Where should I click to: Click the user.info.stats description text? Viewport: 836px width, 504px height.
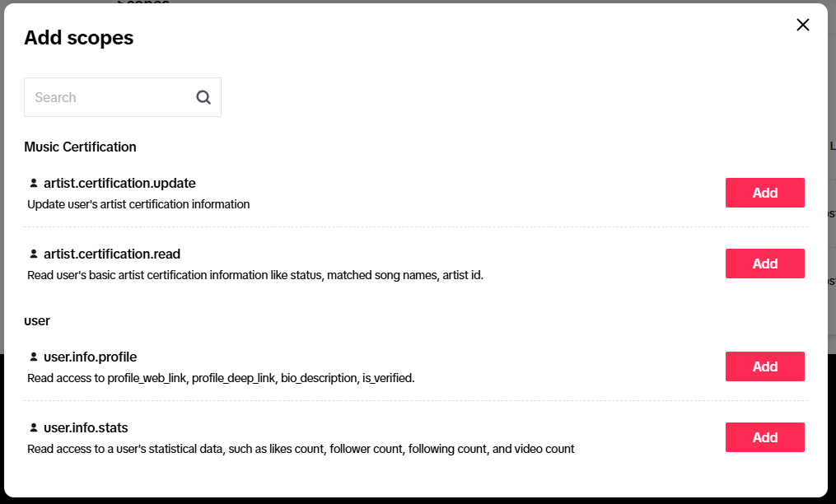[x=301, y=449]
